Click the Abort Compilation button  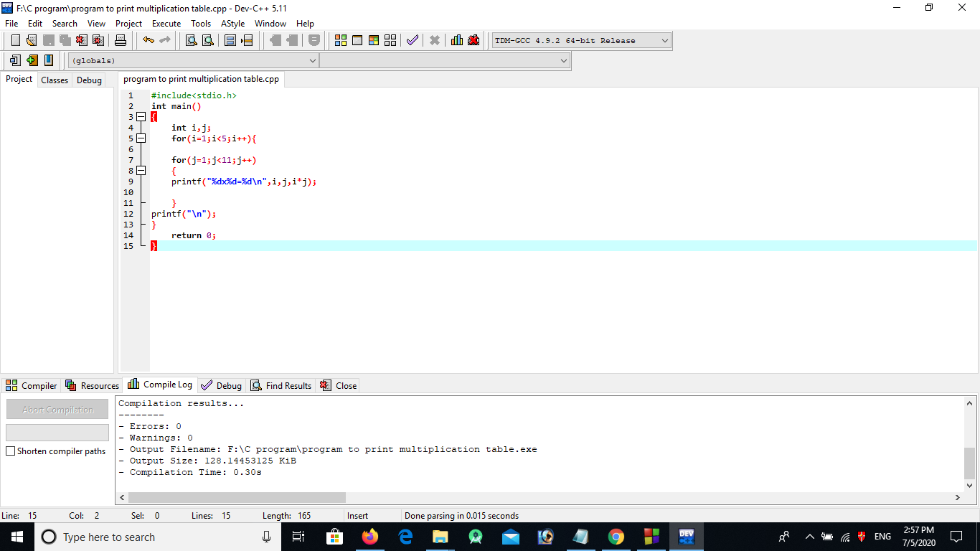coord(57,409)
